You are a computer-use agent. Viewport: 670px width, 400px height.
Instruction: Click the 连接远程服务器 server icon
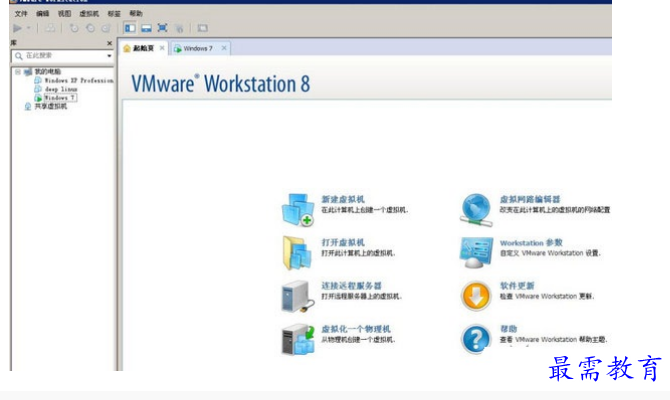298,296
